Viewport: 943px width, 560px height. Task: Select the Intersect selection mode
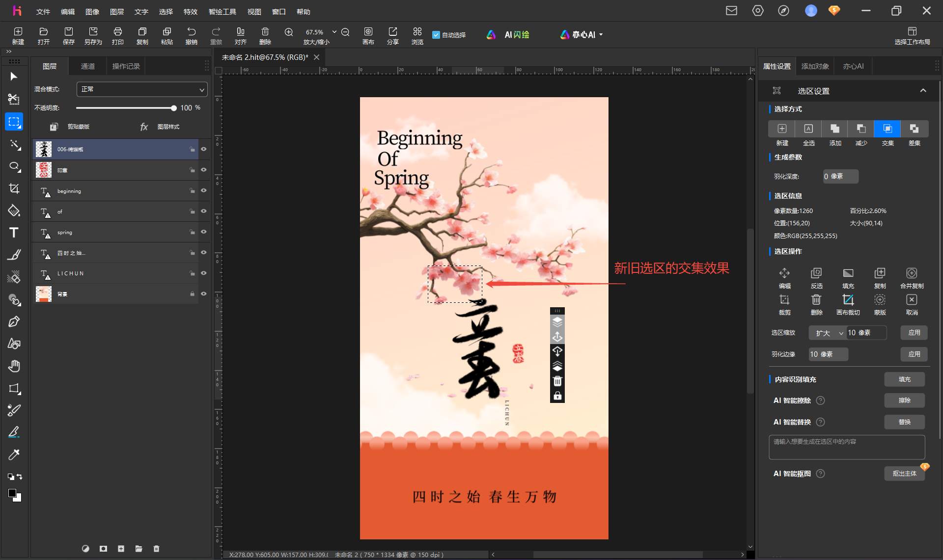pyautogui.click(x=888, y=129)
